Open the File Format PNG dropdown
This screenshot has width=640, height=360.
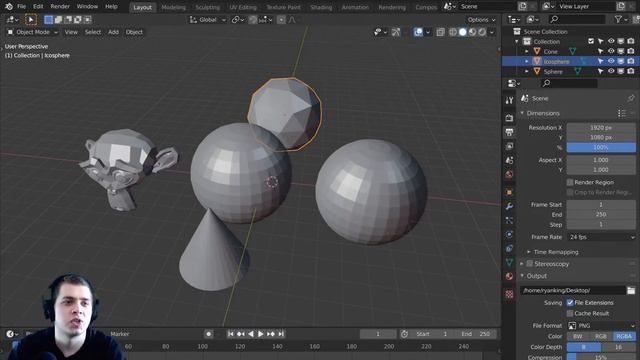click(601, 325)
